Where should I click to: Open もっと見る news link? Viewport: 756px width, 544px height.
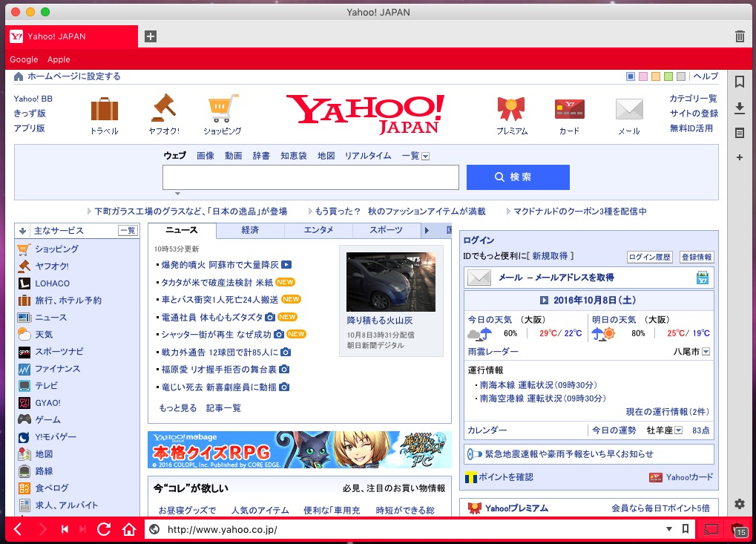178,408
